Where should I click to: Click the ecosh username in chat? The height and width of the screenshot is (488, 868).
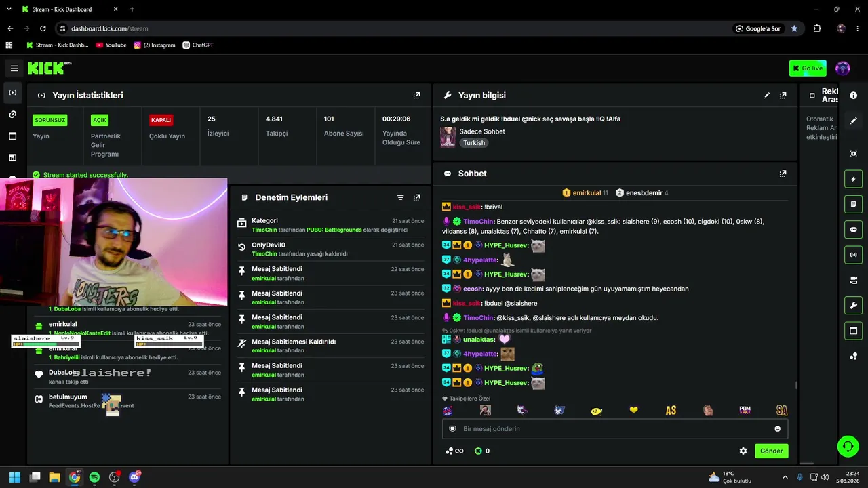tap(473, 289)
